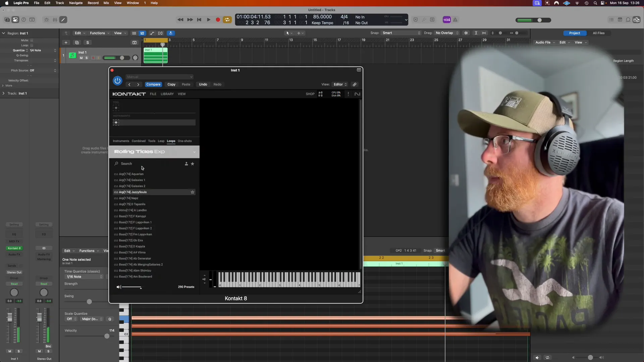This screenshot has height=362, width=644.
Task: Open Tracks area Functions dropdown menu
Action: coord(100,33)
